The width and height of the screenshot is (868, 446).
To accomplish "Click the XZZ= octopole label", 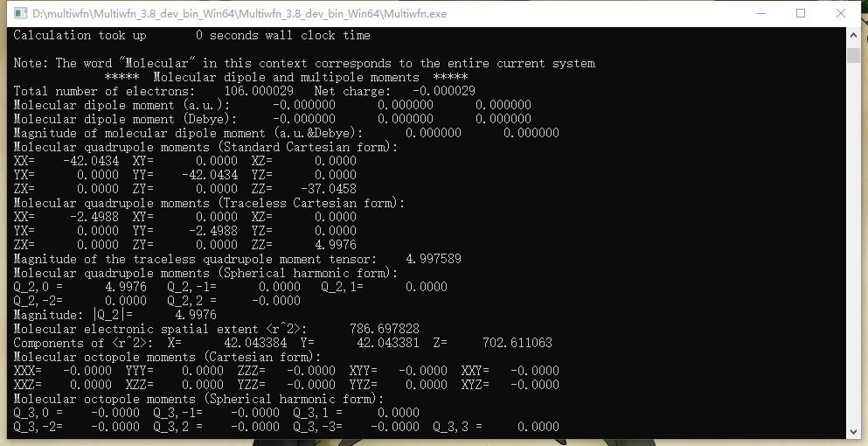I will (x=140, y=385).
